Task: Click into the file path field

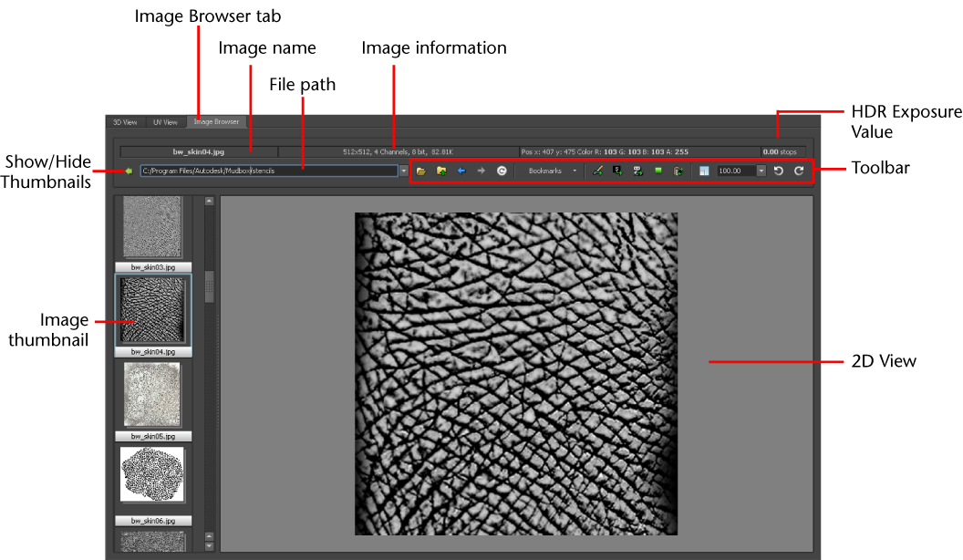Action: [269, 171]
